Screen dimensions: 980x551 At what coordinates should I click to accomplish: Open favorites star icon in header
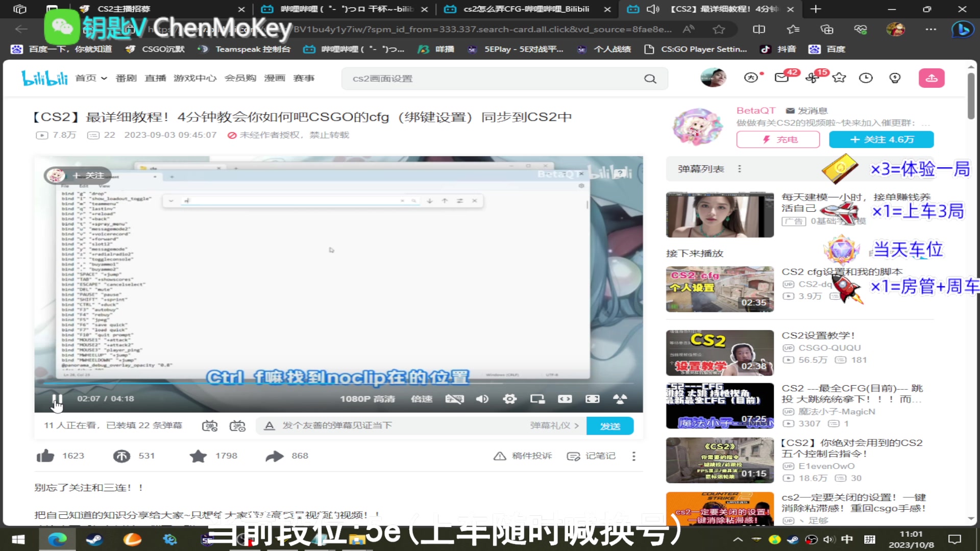839,78
